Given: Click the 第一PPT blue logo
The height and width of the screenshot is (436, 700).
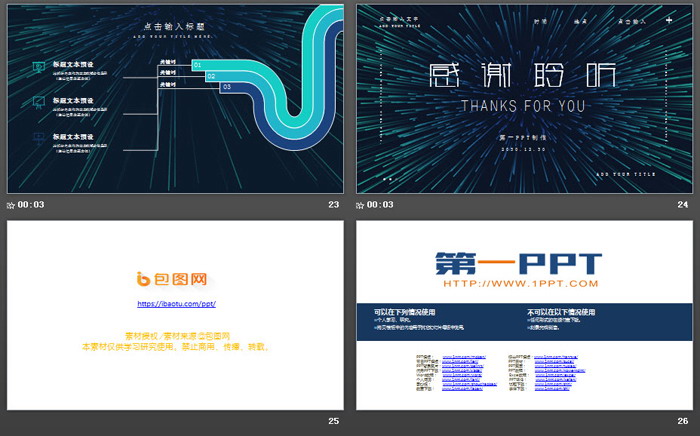Looking at the screenshot, I should tap(518, 263).
